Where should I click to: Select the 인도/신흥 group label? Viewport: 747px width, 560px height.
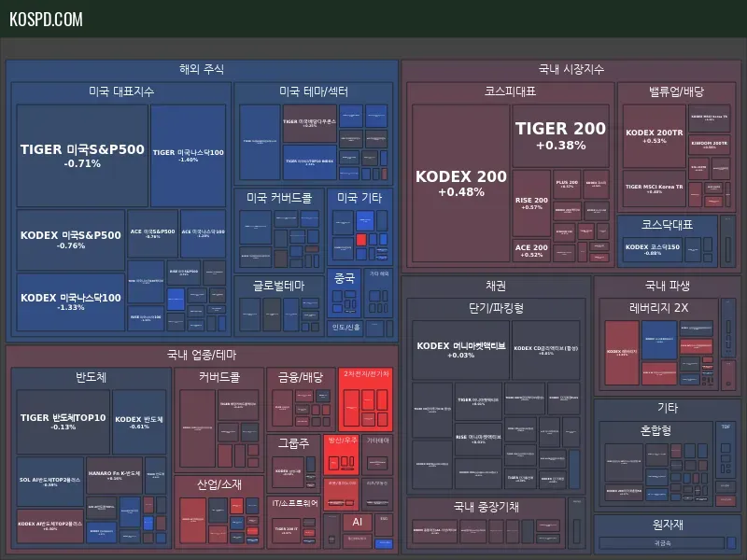[x=345, y=328]
